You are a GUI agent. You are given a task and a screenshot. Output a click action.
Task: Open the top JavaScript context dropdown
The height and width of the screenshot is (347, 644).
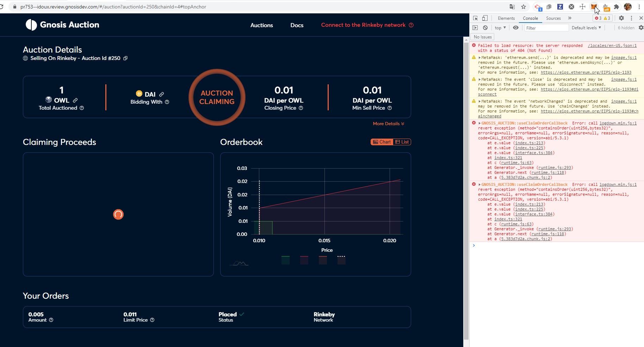point(500,28)
